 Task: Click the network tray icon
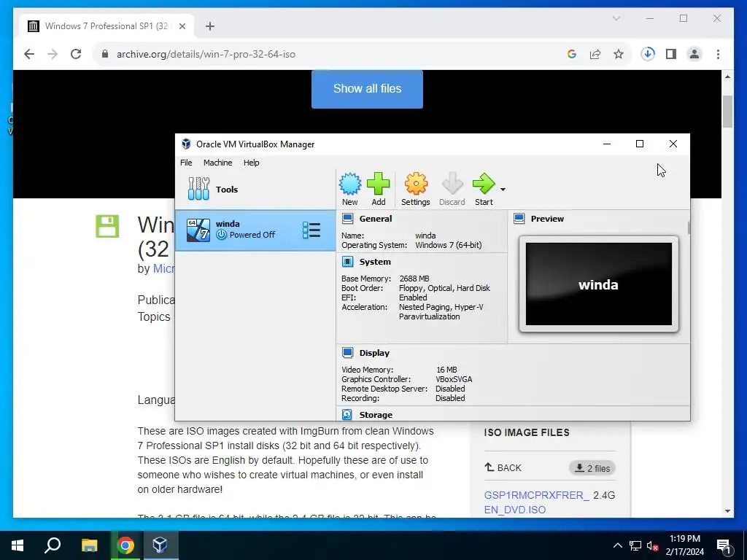pyautogui.click(x=635, y=545)
